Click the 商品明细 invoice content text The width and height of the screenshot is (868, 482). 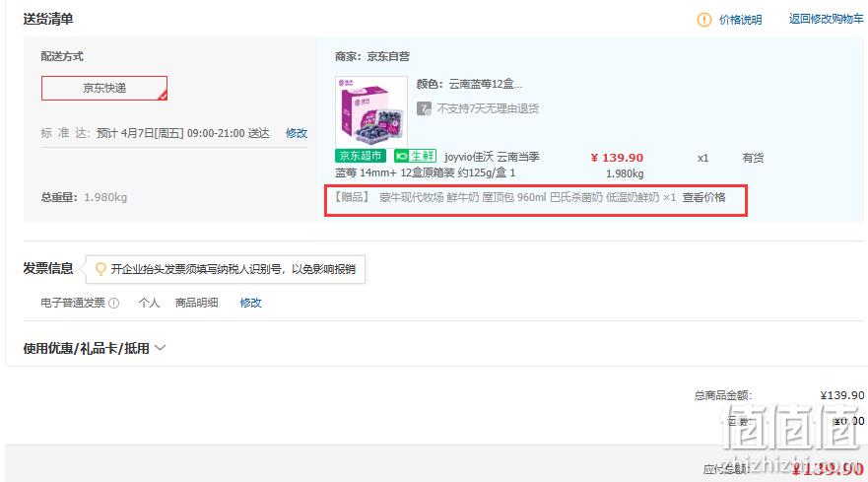[196, 303]
